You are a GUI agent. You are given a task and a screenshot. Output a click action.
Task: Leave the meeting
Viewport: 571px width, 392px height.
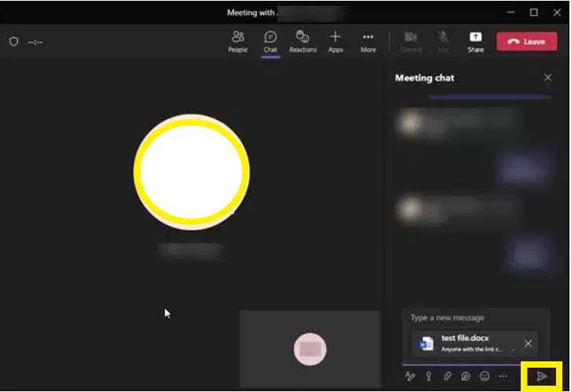tap(526, 42)
